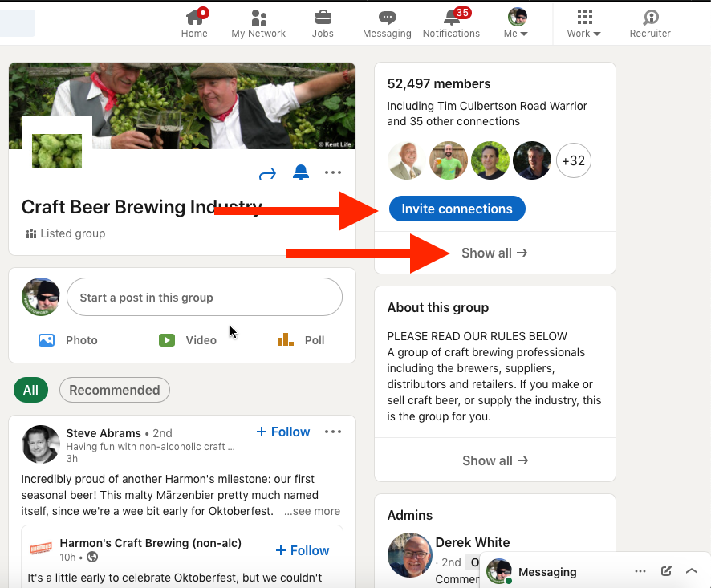The image size is (711, 588).
Task: Click the +32 more members bubble
Action: point(574,160)
